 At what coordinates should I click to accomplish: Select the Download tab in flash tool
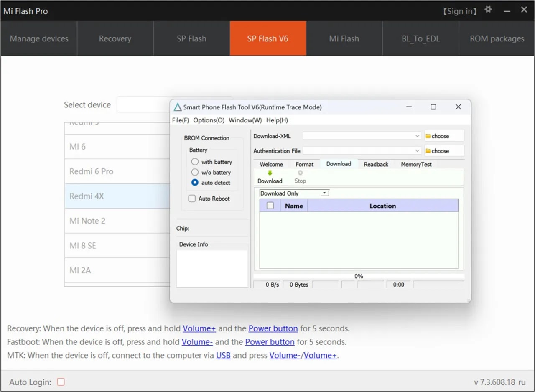[339, 164]
